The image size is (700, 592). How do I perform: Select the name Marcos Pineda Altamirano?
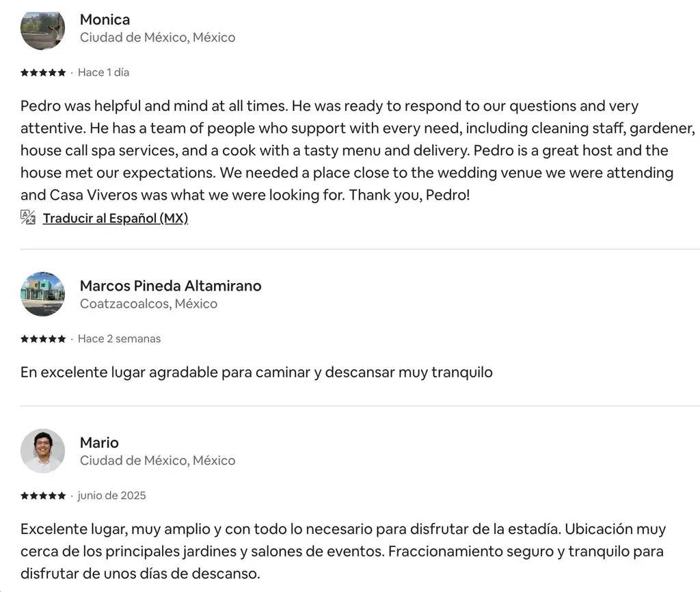tap(170, 286)
